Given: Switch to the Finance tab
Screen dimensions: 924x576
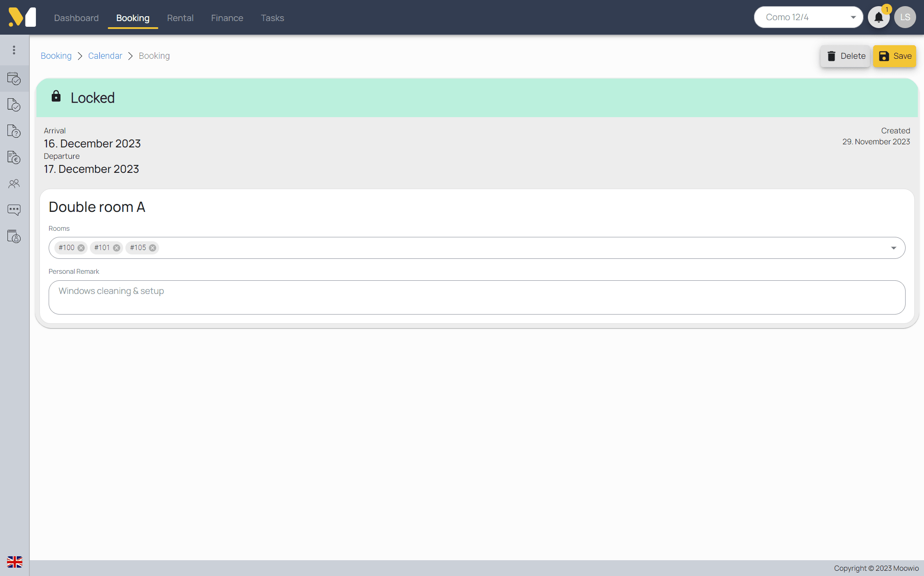Looking at the screenshot, I should (227, 18).
